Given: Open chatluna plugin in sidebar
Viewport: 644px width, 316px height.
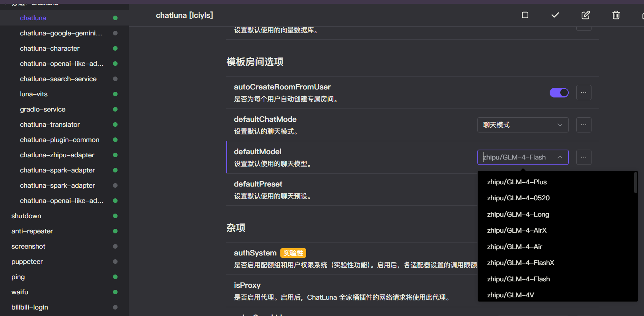Looking at the screenshot, I should 64,18.
